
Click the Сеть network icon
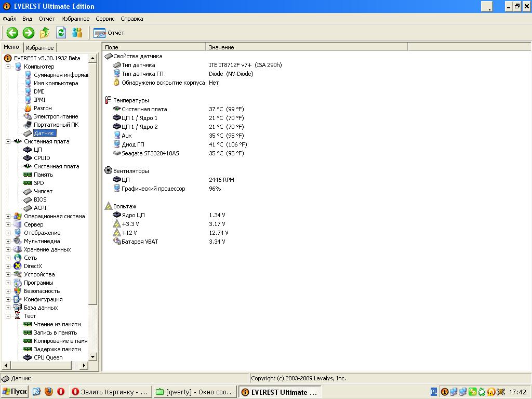click(x=18, y=258)
